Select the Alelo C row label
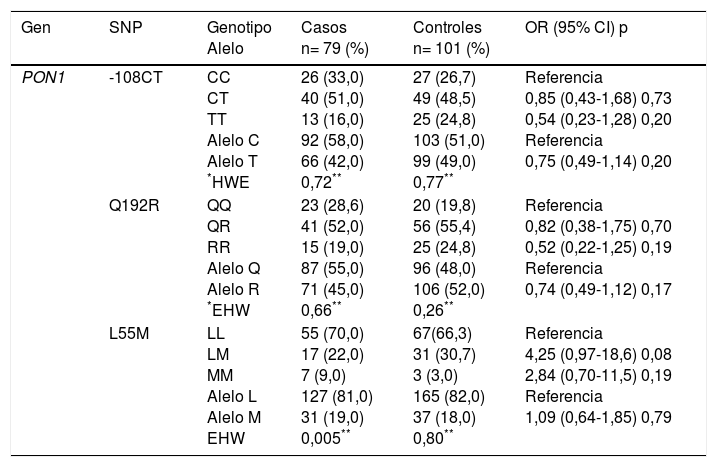The width and height of the screenshot is (717, 467). (x=233, y=140)
